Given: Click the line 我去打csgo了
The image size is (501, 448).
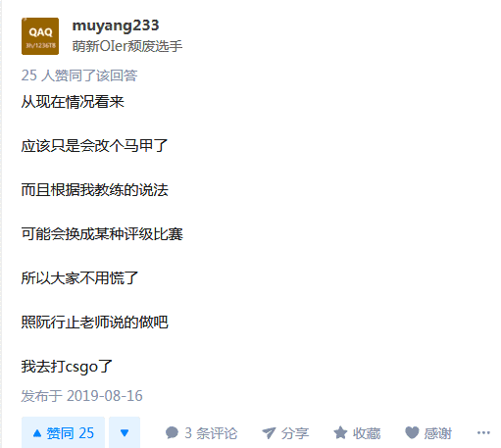Looking at the screenshot, I should 67,367.
